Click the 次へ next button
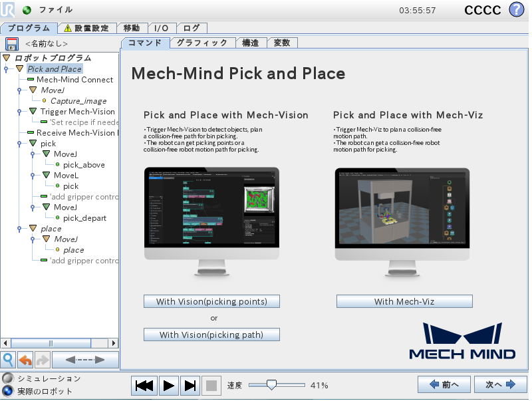532x401 pixels. pyautogui.click(x=501, y=385)
